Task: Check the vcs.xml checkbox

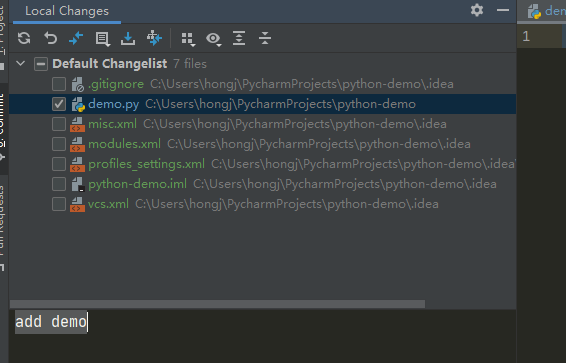Action: coord(59,204)
